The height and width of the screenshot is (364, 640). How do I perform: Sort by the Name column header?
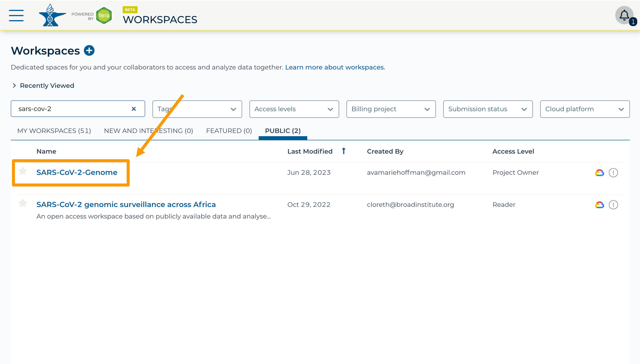point(46,151)
